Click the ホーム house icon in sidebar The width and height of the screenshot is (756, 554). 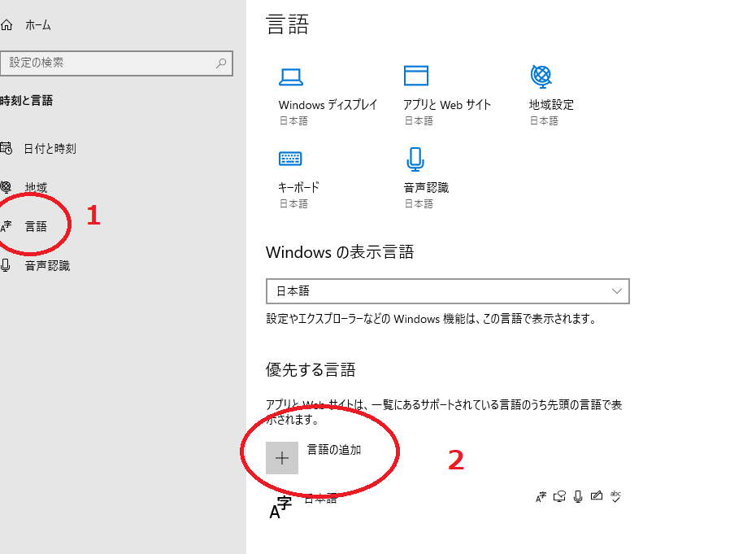click(7, 25)
